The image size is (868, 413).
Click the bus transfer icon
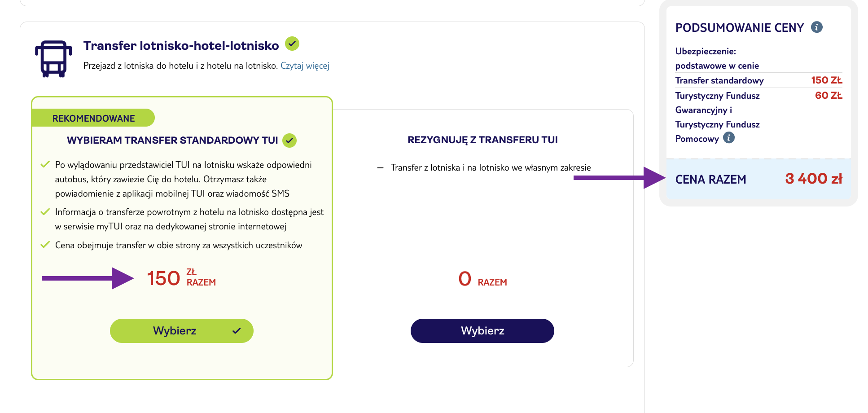tap(53, 58)
